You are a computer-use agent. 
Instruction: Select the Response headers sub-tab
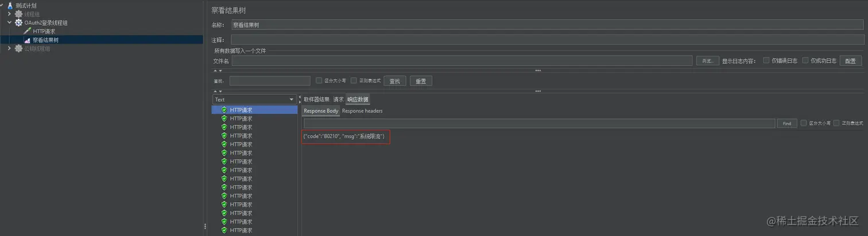click(x=362, y=111)
